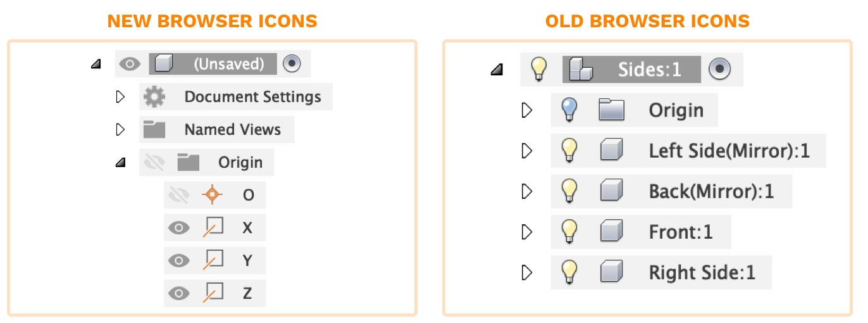
Task: Show the hidden Origin folder via eye icon
Action: coord(154,163)
